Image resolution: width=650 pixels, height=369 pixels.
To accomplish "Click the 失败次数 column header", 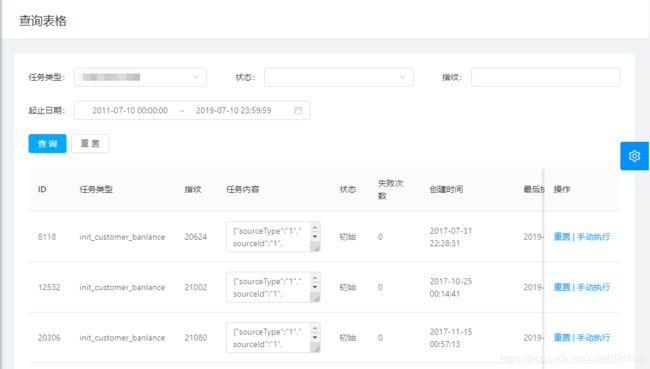I will (390, 189).
